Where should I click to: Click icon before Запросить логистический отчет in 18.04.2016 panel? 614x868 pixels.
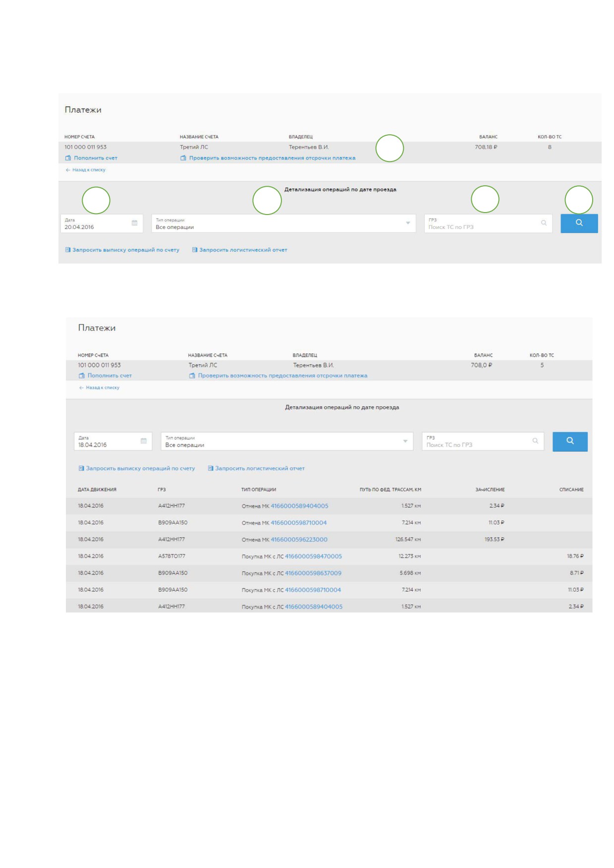tap(211, 468)
